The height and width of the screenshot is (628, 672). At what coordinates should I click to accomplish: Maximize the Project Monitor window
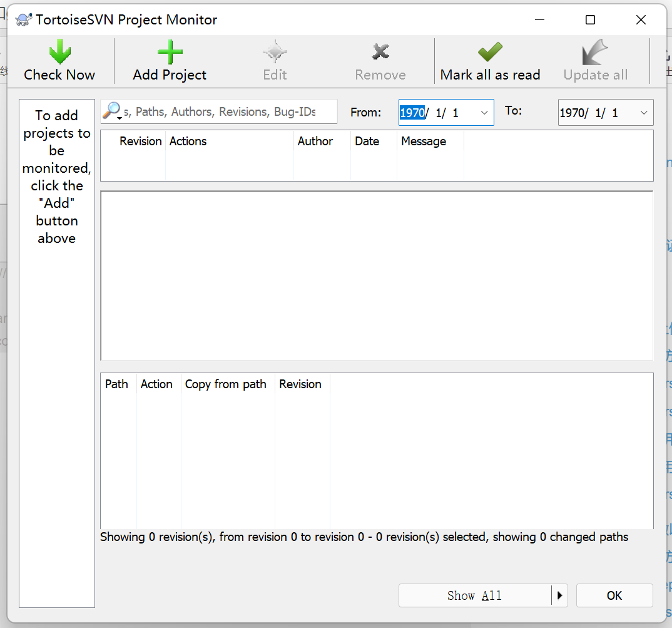tap(590, 20)
